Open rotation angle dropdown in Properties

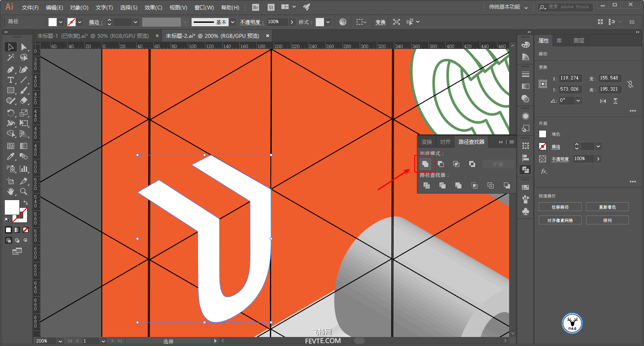(x=578, y=100)
